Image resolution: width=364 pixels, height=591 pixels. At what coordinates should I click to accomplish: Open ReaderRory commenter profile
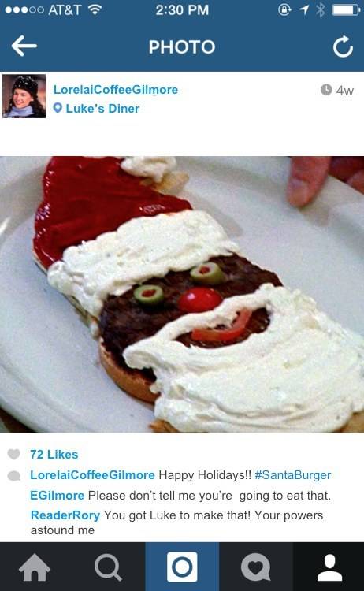[65, 515]
